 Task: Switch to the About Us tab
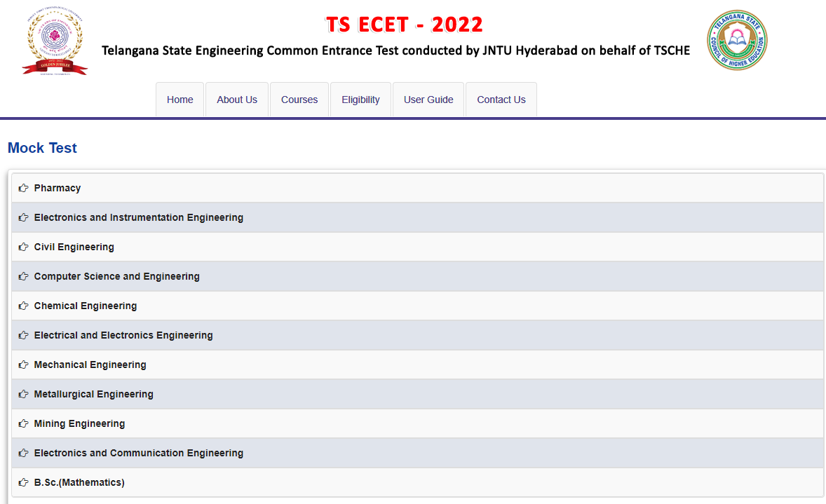pos(236,99)
